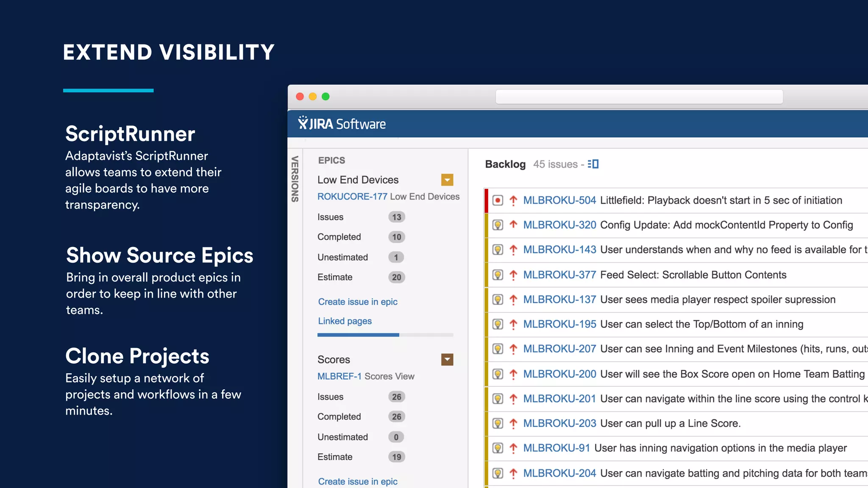Click priority arrow on MLBROKU-200

pos(513,374)
